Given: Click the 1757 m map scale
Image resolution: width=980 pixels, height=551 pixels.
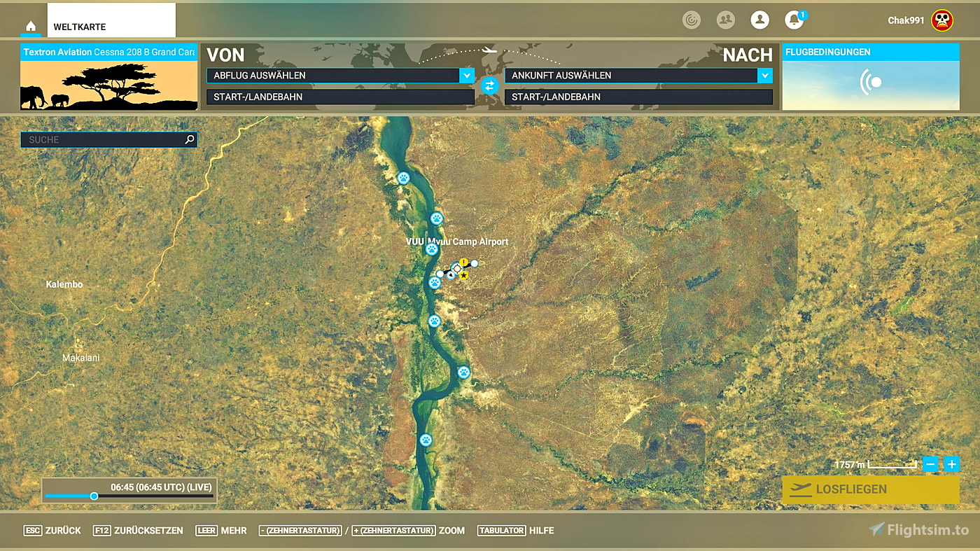Looking at the screenshot, I should [876, 465].
